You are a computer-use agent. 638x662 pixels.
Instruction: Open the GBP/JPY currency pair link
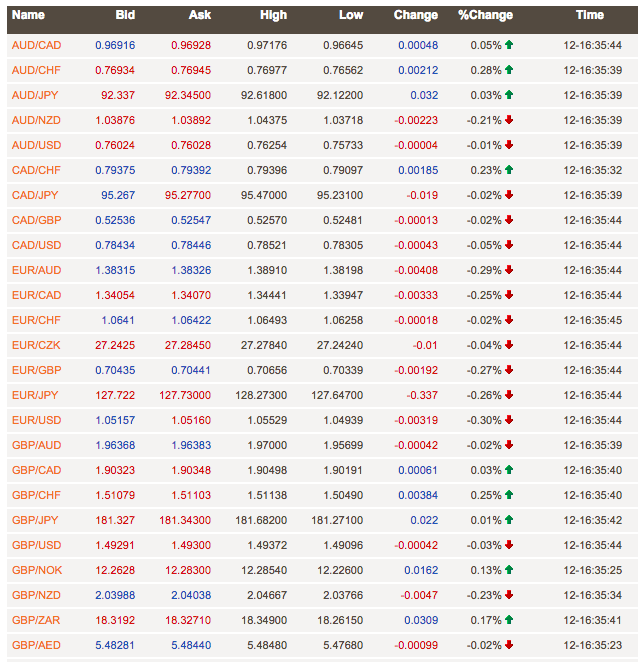coord(36,520)
